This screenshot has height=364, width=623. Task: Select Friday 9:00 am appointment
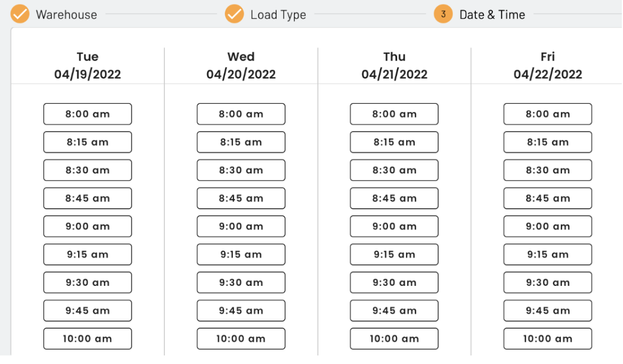coord(548,227)
